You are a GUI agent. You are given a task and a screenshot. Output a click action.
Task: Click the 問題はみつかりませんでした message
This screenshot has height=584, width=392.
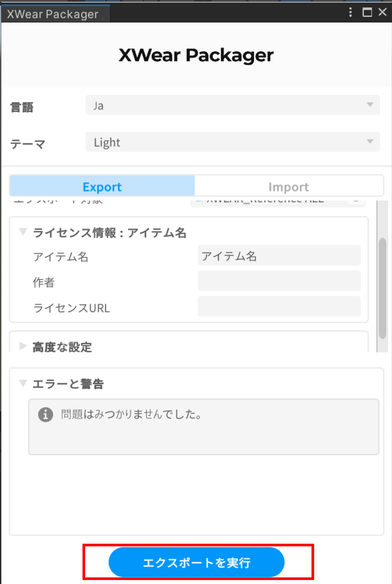(132, 414)
